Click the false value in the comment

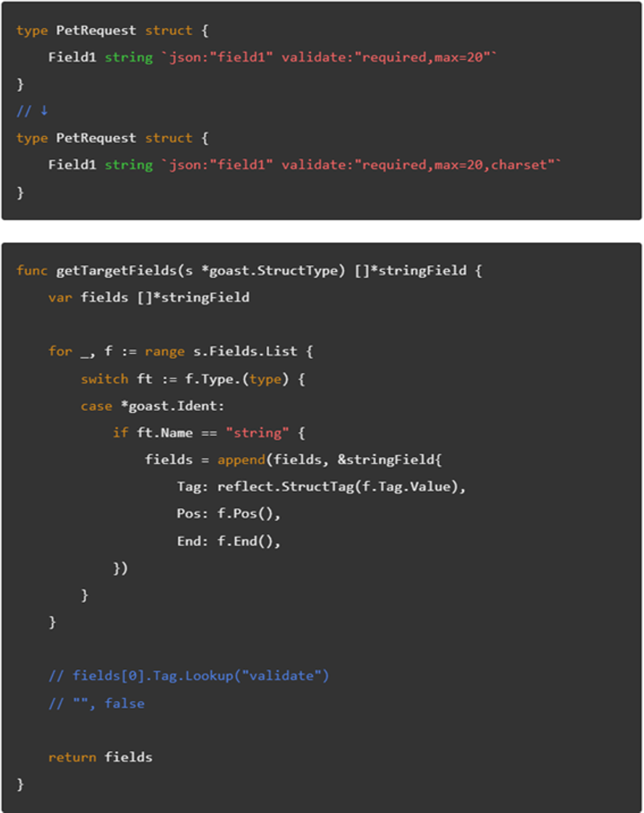point(124,703)
